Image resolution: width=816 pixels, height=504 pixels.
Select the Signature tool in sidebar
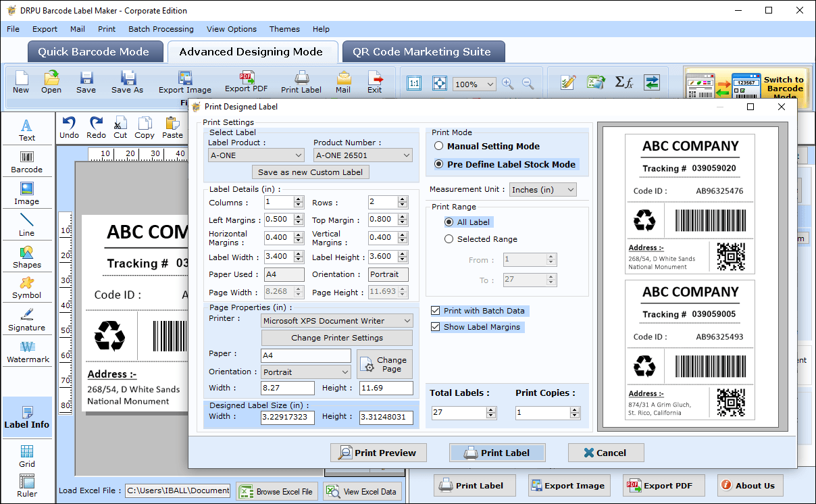coord(27,320)
